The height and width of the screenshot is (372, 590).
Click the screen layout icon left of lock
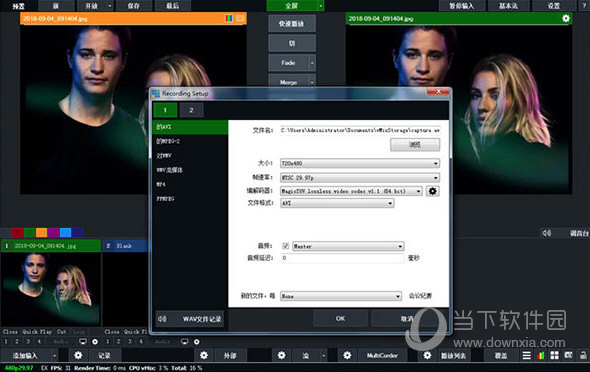click(569, 355)
